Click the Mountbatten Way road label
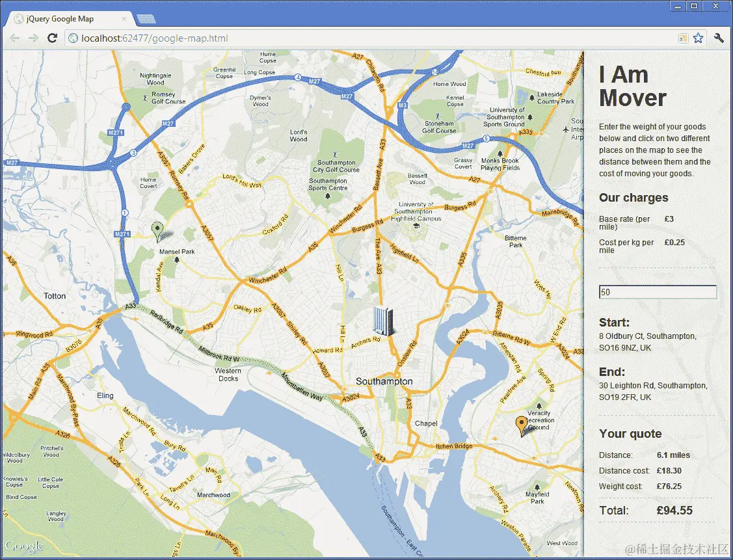Screen dimensions: 733x560 click(302, 386)
